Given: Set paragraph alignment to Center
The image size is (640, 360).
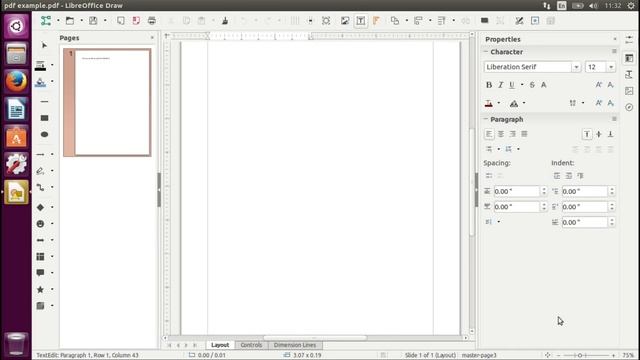Looking at the screenshot, I should 501,134.
